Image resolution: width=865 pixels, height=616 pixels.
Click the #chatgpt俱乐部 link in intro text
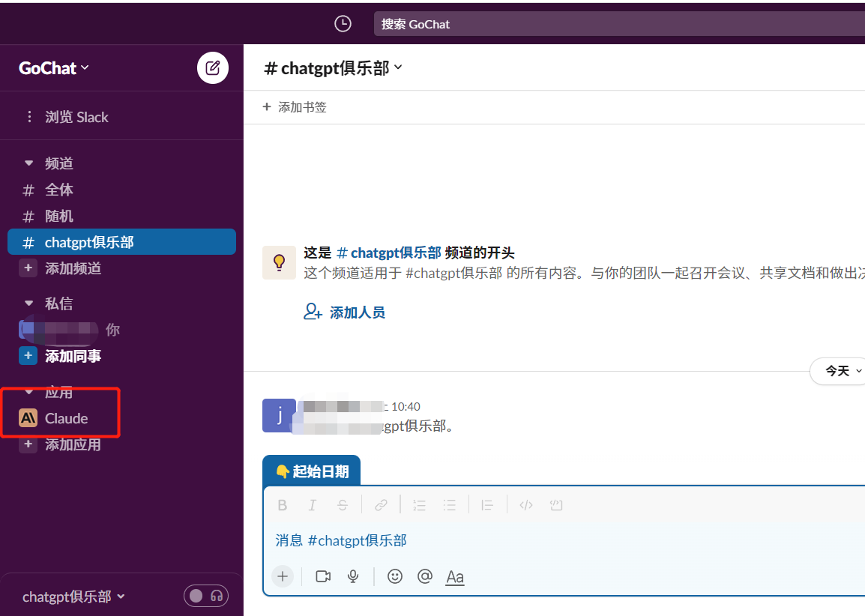389,253
